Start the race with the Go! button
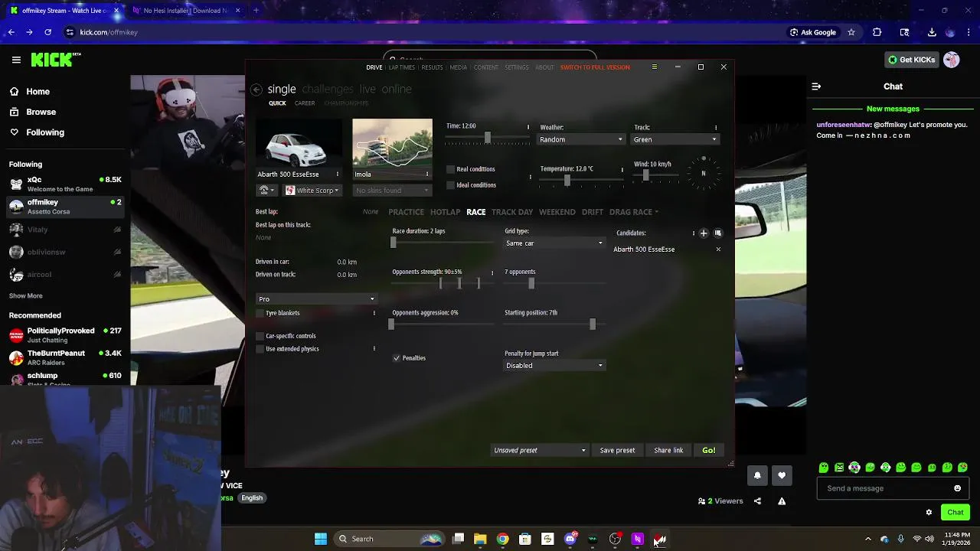The image size is (980, 551). click(x=709, y=451)
